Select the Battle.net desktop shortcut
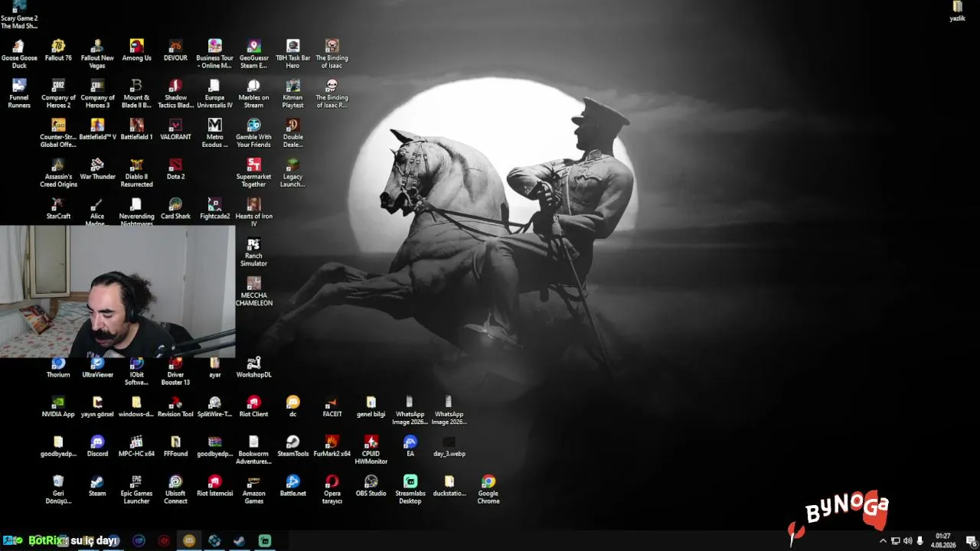Screen dimensions: 980x551 (x=292, y=487)
